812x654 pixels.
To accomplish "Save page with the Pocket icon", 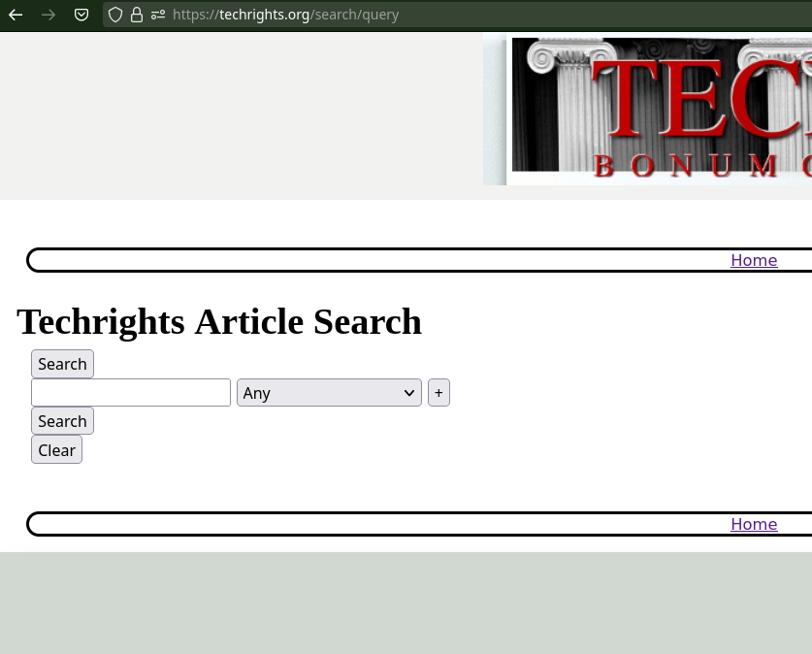I will (x=81, y=15).
